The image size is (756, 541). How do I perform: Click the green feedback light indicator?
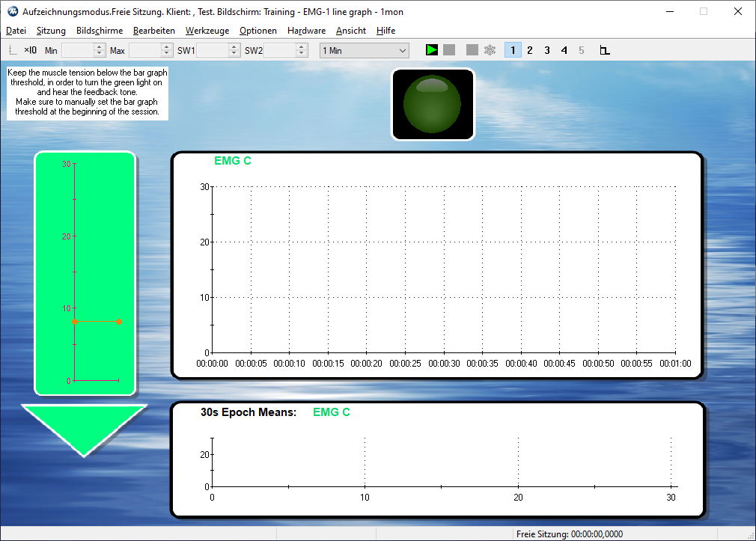[433, 104]
